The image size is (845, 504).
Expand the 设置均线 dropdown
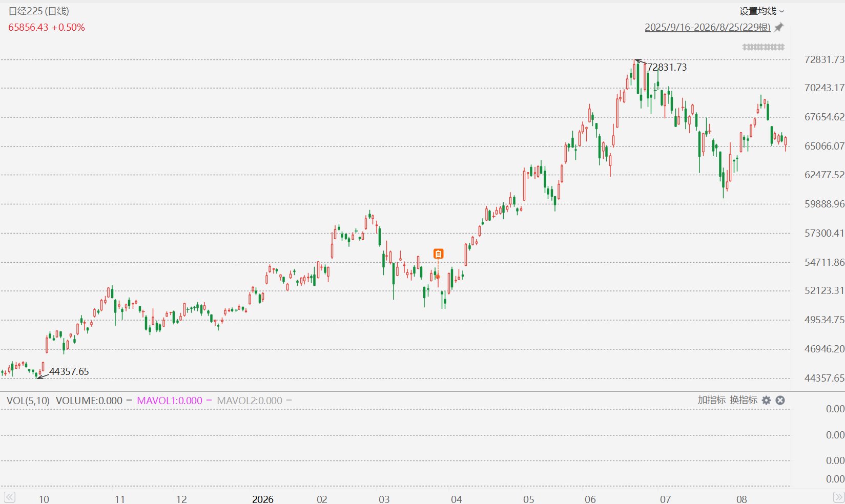click(761, 11)
